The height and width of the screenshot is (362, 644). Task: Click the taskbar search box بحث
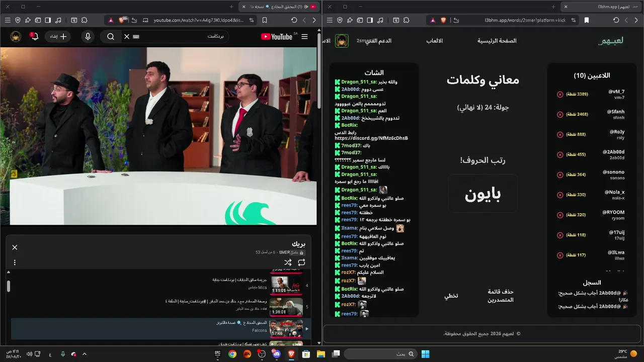[x=381, y=354]
